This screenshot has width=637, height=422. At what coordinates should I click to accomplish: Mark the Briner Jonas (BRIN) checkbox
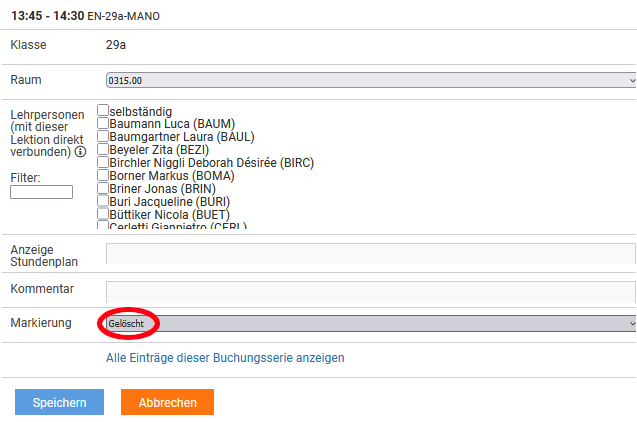[x=103, y=189]
